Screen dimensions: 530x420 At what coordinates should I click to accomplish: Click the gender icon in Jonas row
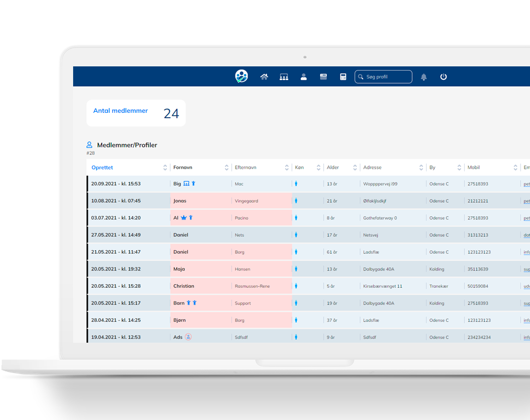coord(296,201)
